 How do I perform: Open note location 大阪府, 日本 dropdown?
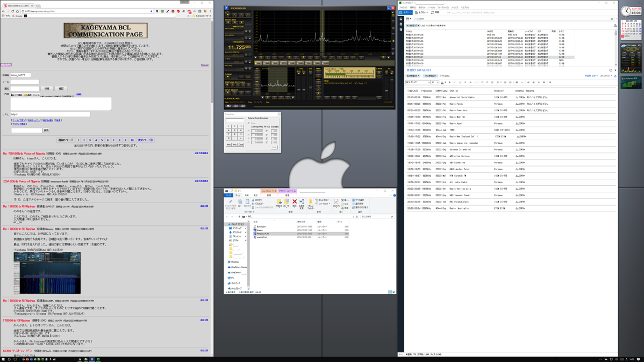(x=591, y=76)
